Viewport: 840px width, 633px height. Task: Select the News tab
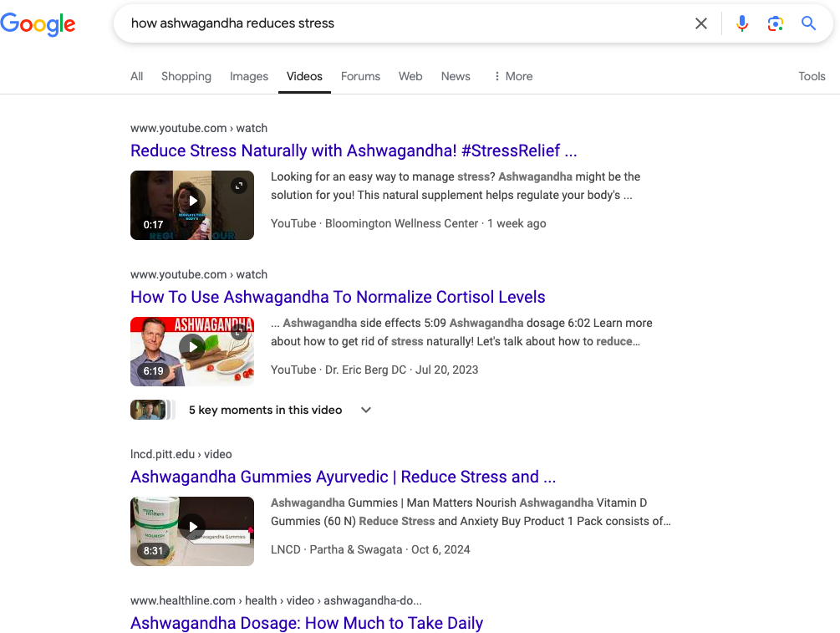tap(456, 76)
